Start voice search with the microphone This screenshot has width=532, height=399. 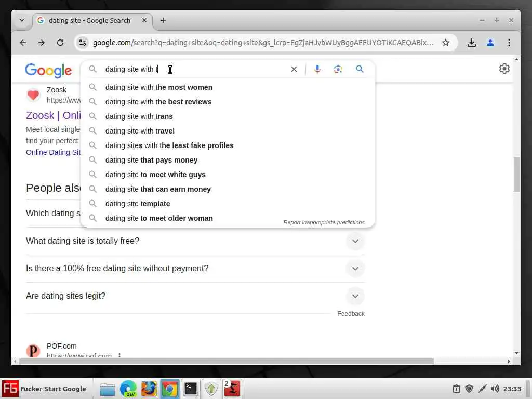(x=317, y=69)
